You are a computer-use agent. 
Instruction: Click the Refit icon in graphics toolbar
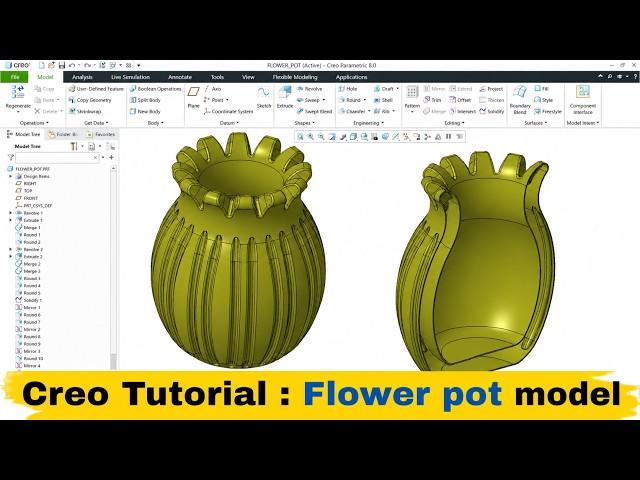(300, 137)
